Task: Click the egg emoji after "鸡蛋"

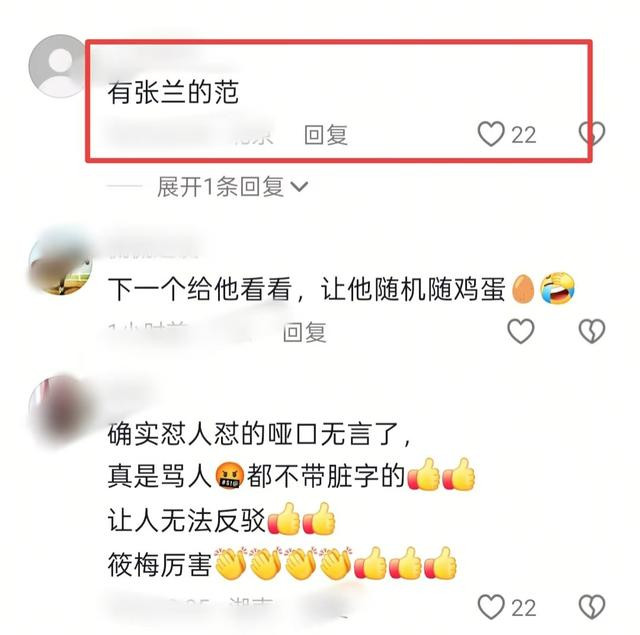Action: click(523, 289)
